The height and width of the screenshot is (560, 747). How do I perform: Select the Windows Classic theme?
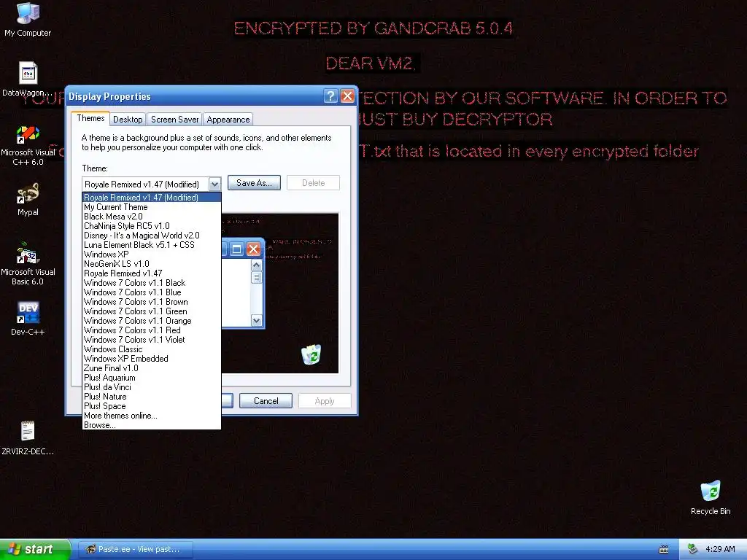click(x=152, y=349)
